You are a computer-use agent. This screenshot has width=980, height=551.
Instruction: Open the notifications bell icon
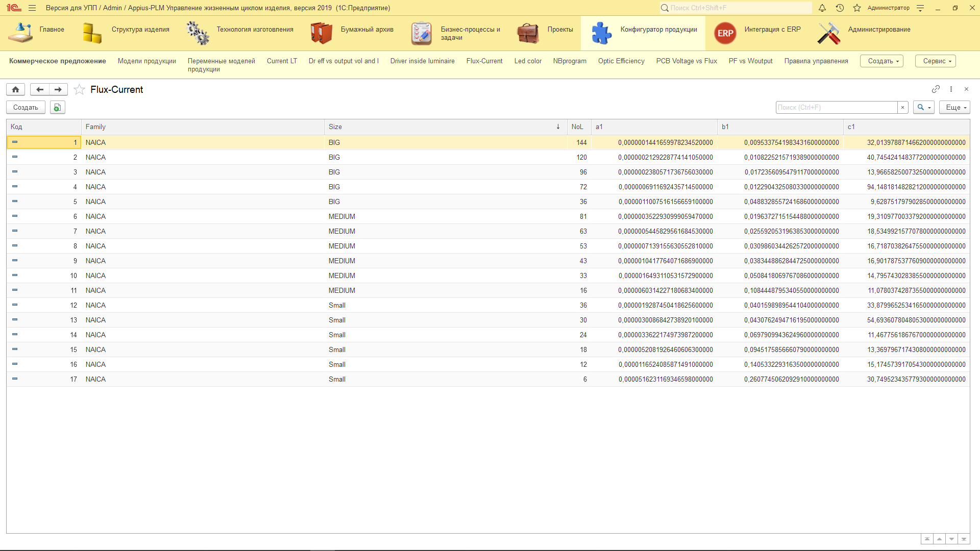pos(822,8)
